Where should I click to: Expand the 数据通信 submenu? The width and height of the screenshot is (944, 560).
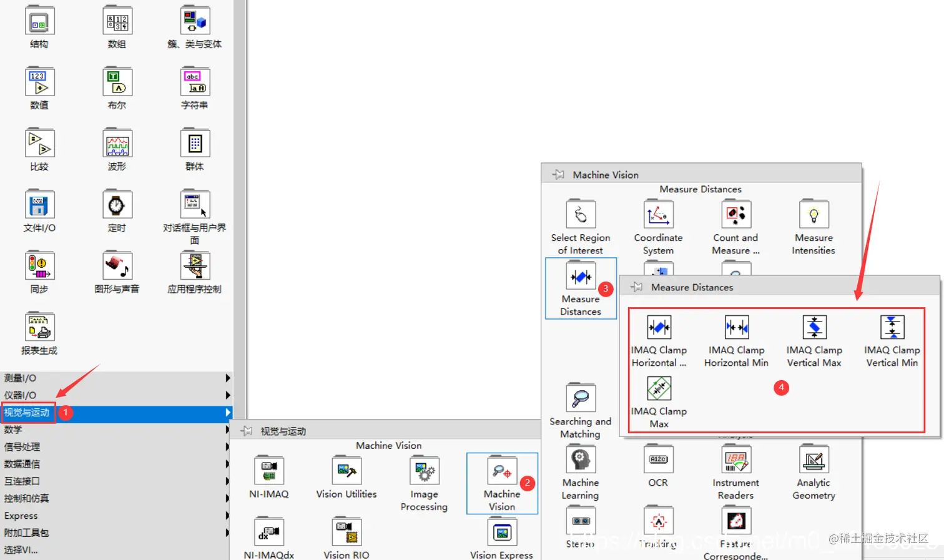tap(117, 464)
